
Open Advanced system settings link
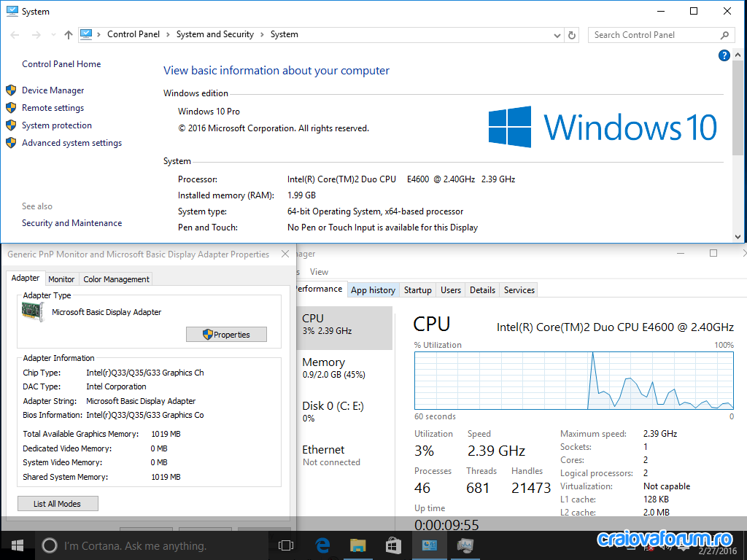click(72, 143)
